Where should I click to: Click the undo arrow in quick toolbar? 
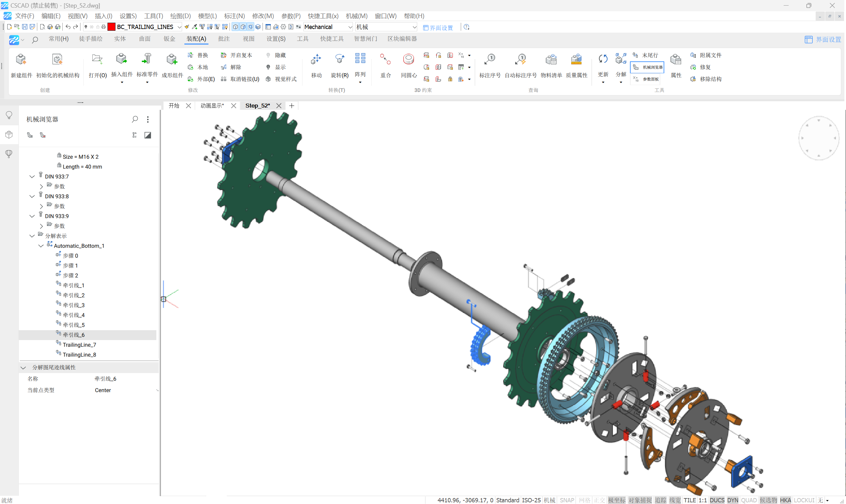click(x=68, y=27)
